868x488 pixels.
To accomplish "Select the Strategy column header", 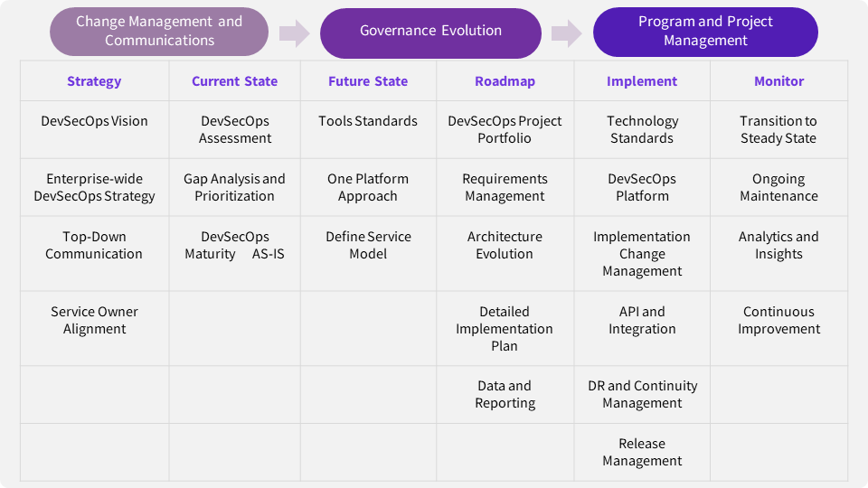I will 94,81.
